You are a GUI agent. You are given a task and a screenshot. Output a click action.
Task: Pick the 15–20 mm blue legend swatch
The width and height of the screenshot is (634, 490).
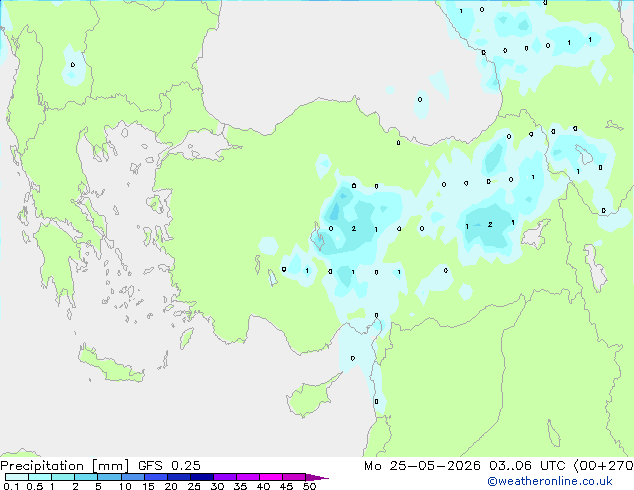tap(155, 477)
